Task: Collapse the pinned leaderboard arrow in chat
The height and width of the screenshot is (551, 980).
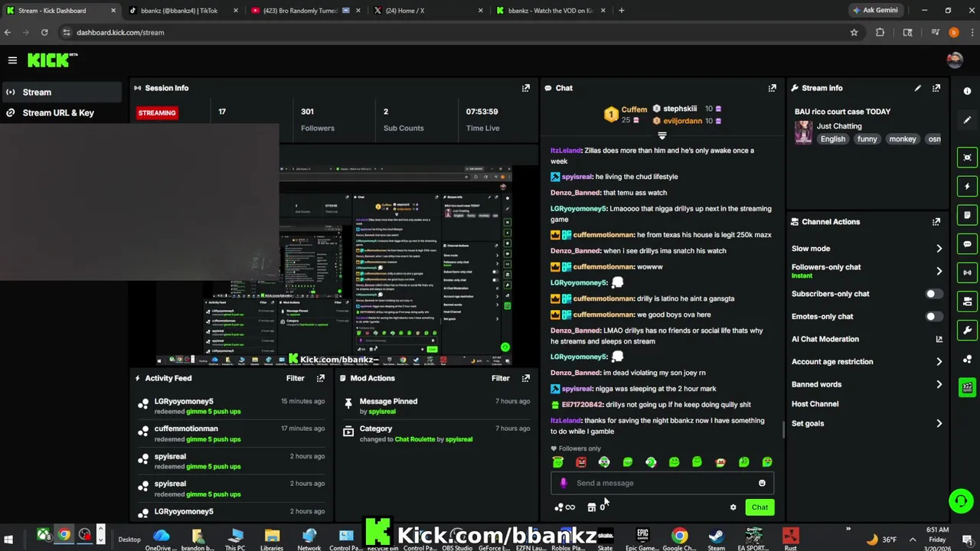Action: click(662, 135)
